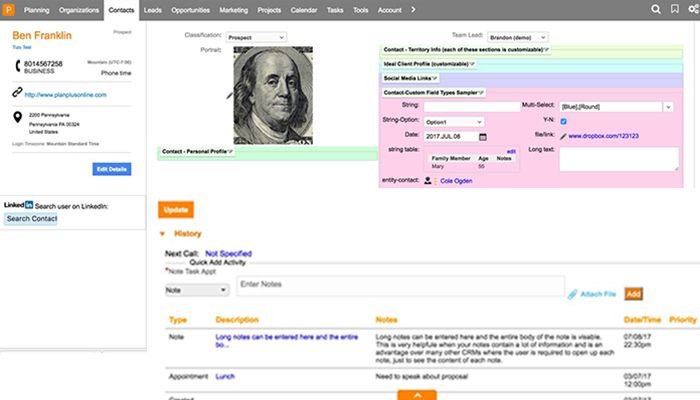700x400 pixels.
Task: Open the Team Lead dropdown
Action: [517, 38]
